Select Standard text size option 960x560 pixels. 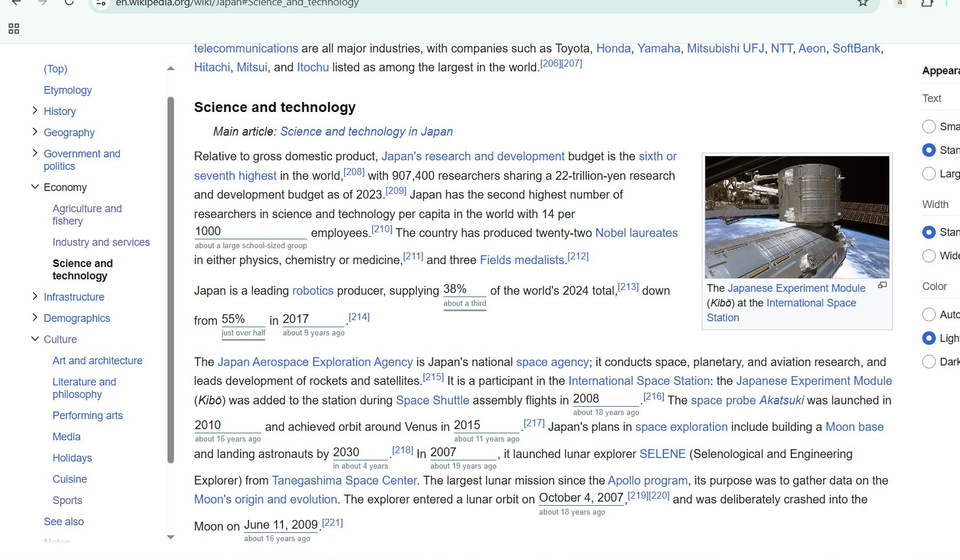point(929,150)
